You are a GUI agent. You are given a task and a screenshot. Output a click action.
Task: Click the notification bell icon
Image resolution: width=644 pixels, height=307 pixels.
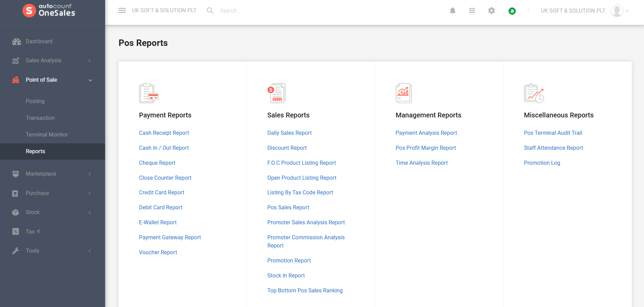452,11
